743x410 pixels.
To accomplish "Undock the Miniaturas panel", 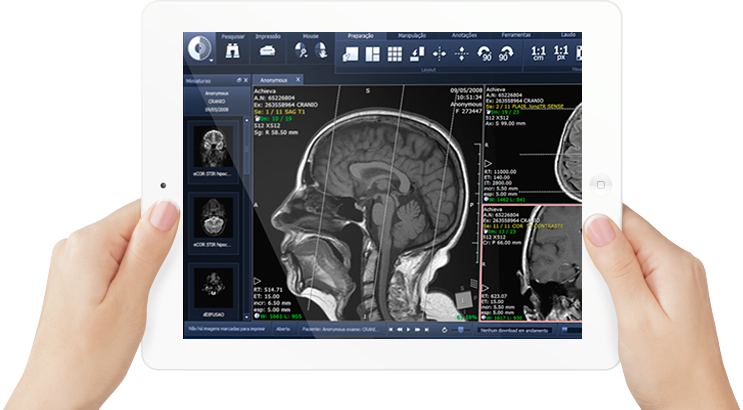I will 239,80.
